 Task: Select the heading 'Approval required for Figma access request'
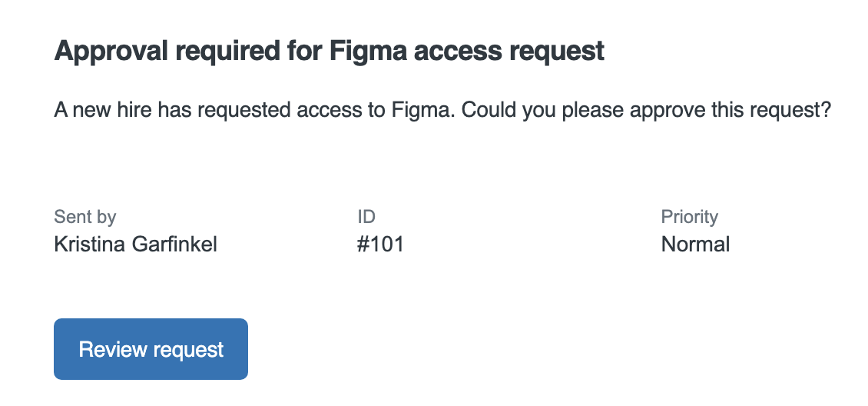(329, 52)
